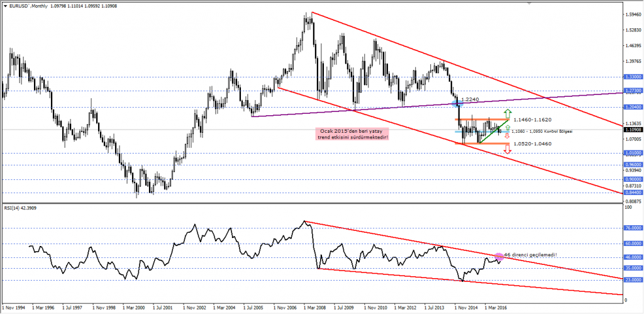
Task: Click the 1.59460 price scale value
Action: 633,14
